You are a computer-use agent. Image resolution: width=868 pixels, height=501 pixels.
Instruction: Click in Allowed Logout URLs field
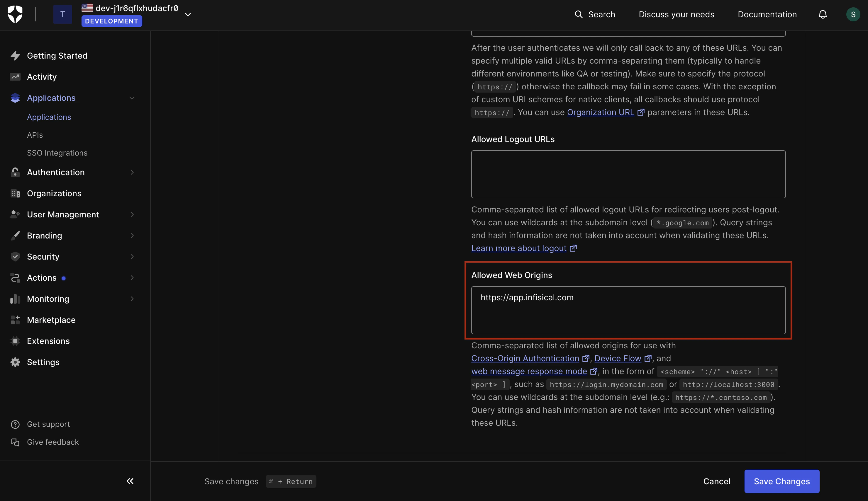coord(628,174)
